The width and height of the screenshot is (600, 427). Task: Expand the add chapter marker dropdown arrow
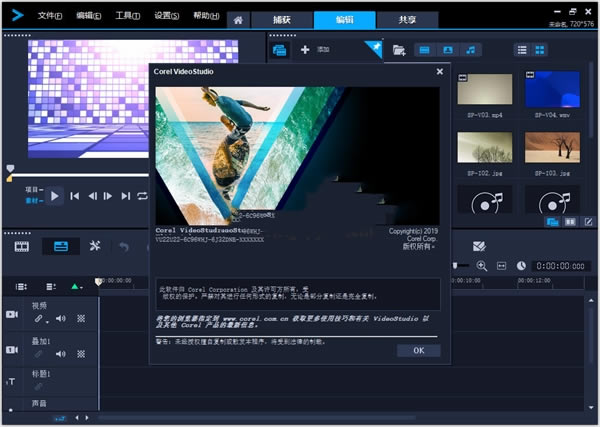click(x=82, y=287)
